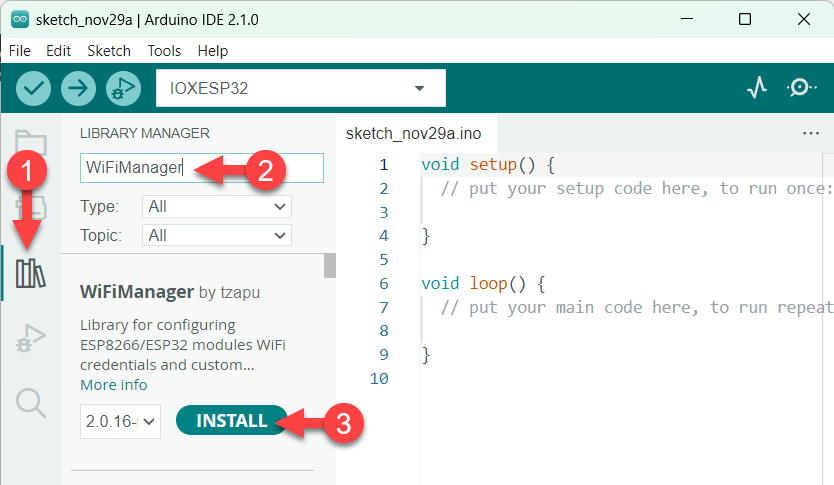Open the editor three-dots options menu
The width and height of the screenshot is (834, 485).
point(811,133)
